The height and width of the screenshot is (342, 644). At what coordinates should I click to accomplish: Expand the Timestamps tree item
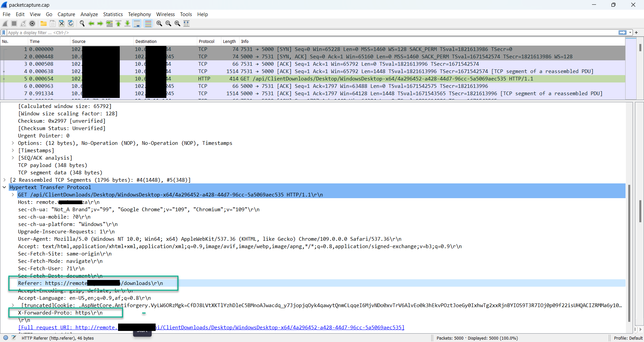pos(13,150)
